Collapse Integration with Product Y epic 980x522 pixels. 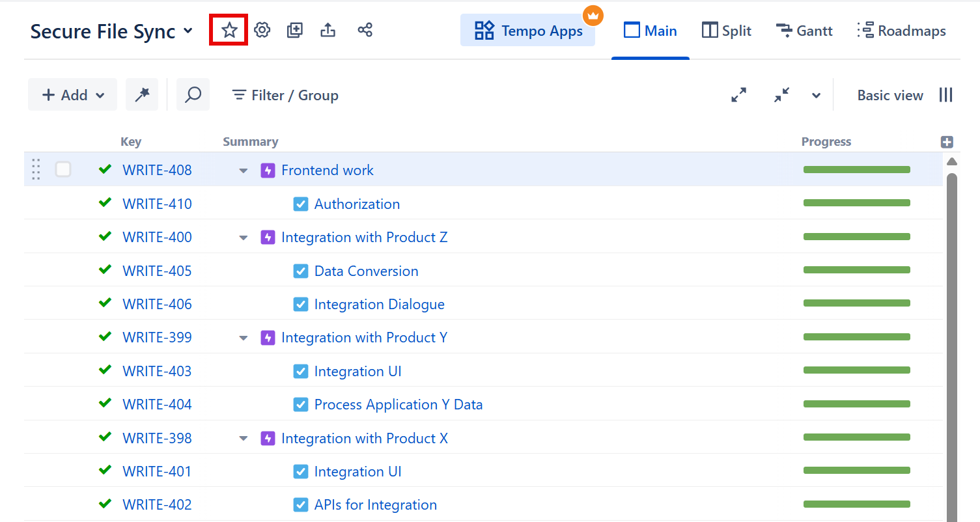click(x=244, y=338)
